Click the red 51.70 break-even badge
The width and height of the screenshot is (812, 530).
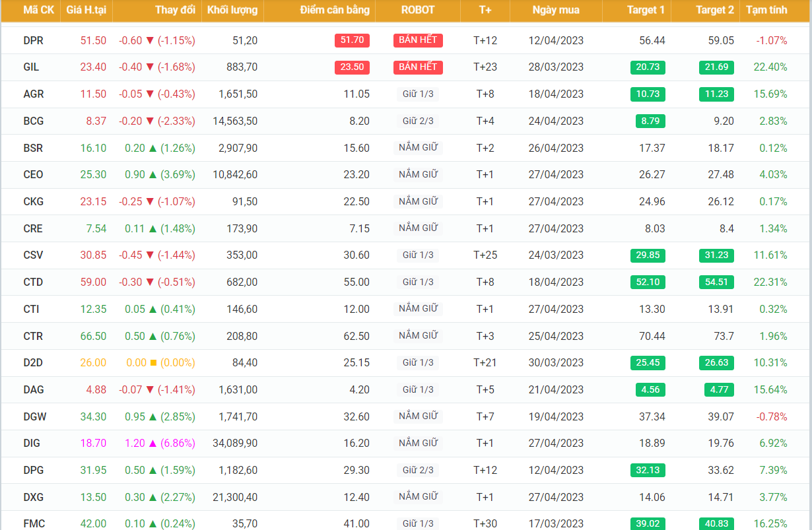point(352,40)
